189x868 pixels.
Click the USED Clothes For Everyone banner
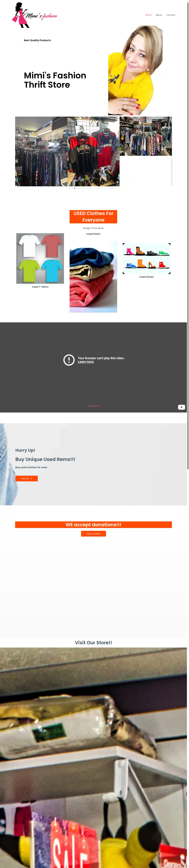pyautogui.click(x=93, y=217)
